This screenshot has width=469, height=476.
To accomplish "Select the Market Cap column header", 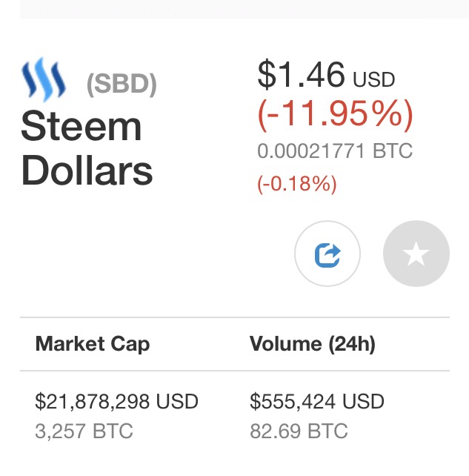I will pos(93,344).
